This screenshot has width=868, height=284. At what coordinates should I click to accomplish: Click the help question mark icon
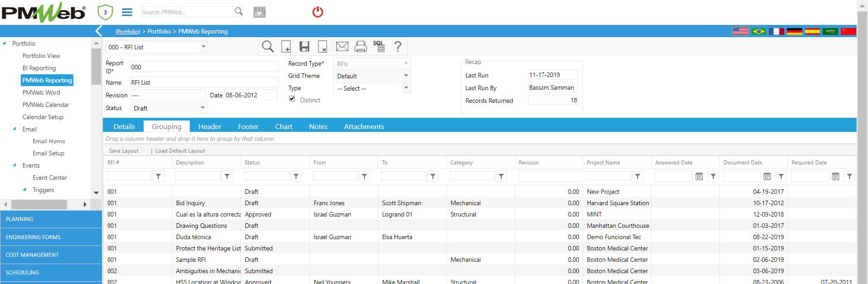[x=398, y=46]
